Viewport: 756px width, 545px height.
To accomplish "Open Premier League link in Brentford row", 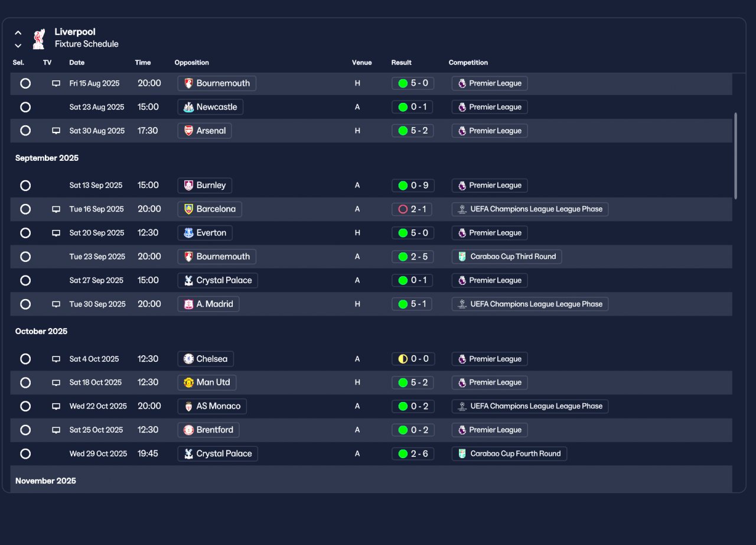I will (490, 430).
